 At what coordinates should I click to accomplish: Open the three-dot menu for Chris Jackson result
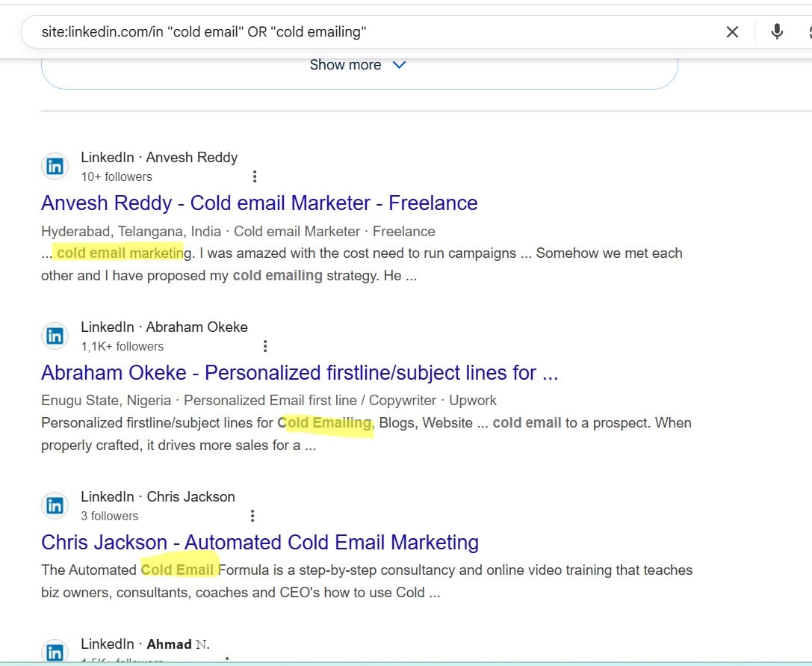tap(252, 516)
